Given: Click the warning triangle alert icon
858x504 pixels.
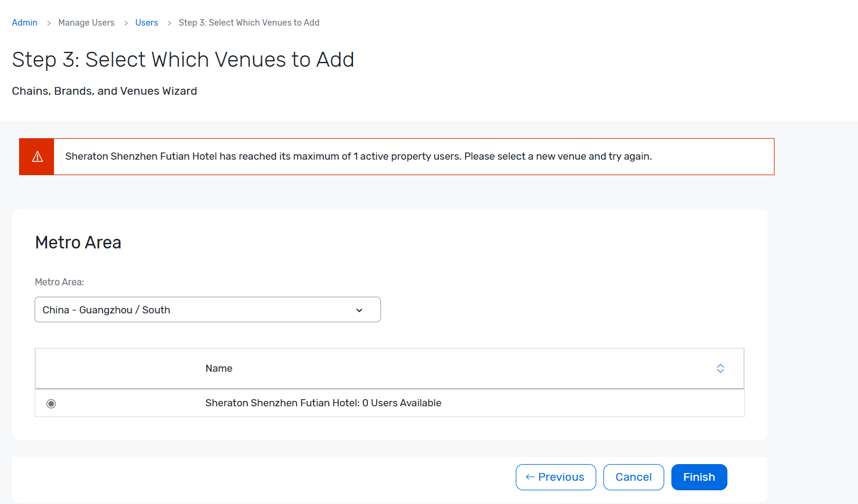Looking at the screenshot, I should coord(37,157).
